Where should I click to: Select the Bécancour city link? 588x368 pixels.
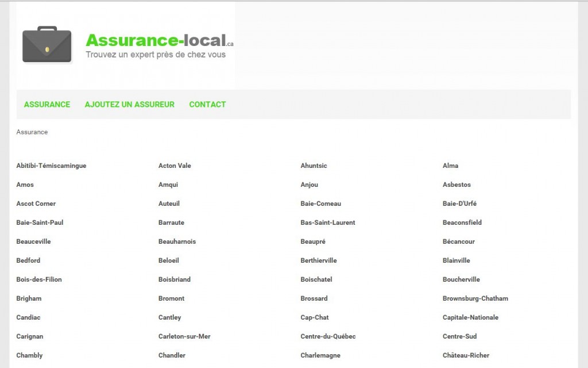pyautogui.click(x=458, y=241)
